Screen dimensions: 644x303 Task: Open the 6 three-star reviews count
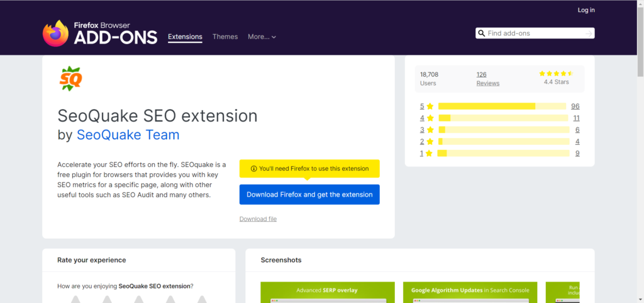[x=577, y=130]
